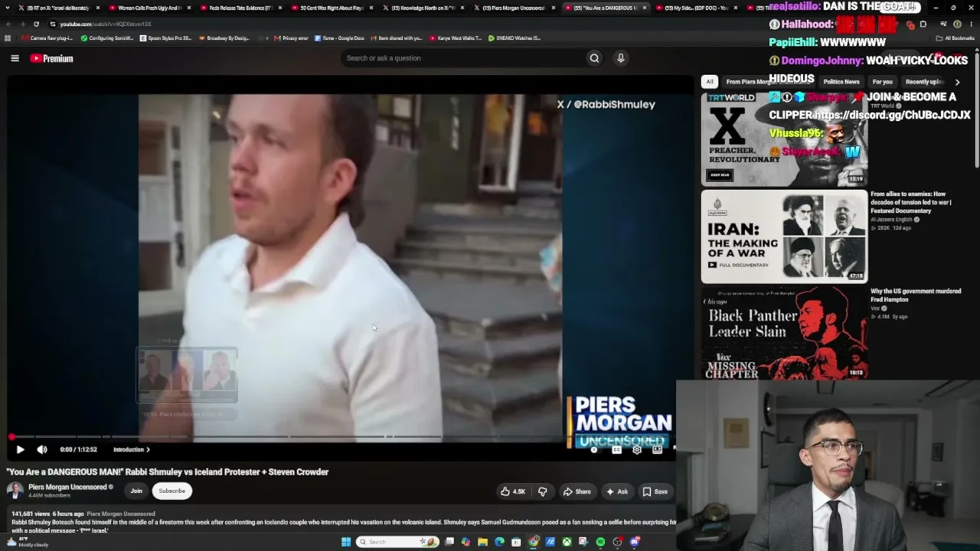Image resolution: width=980 pixels, height=551 pixels.
Task: Open the 'Camera Raw plug-i...' bookmark
Action: click(x=47, y=37)
